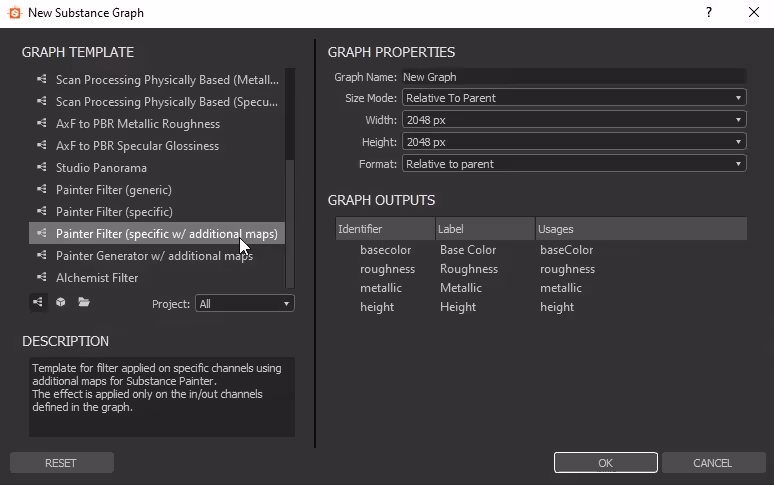
Task: Click graph icon beside Studio Panorama
Action: point(41,167)
